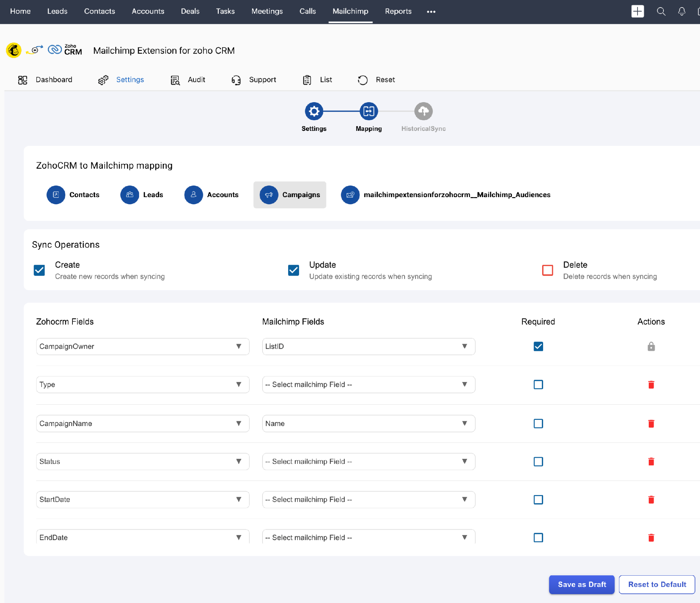Open the Home tab
The height and width of the screenshot is (603, 700).
[20, 11]
